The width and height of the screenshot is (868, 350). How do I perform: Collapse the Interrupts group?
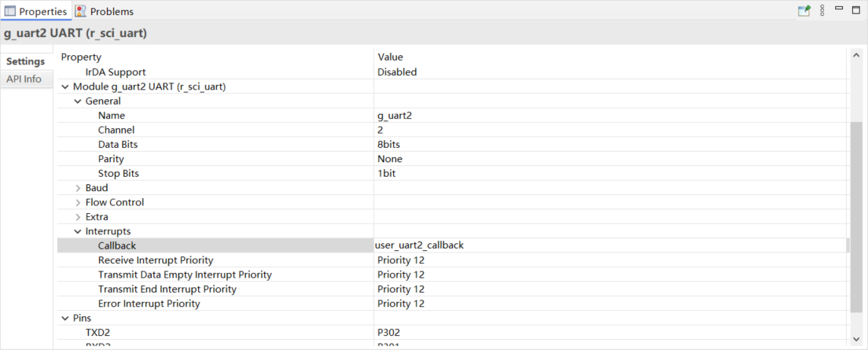(x=78, y=231)
